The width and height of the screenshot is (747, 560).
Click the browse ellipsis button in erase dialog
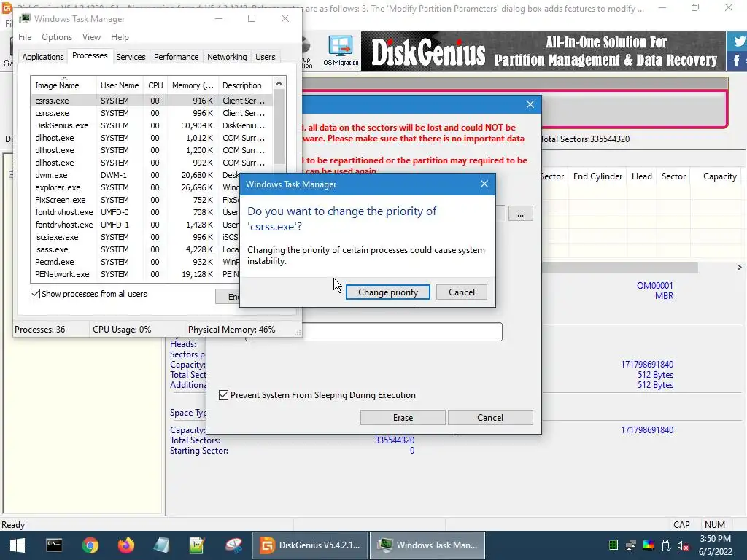pyautogui.click(x=520, y=214)
